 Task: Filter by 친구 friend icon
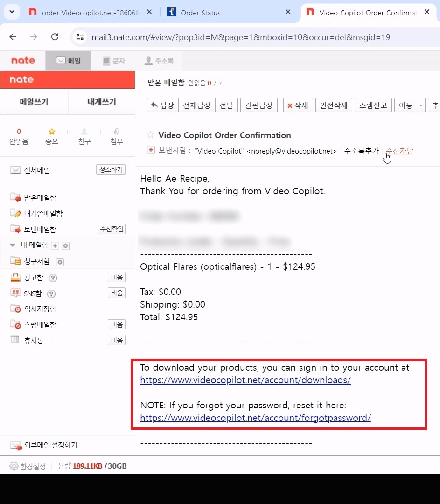[x=84, y=137]
